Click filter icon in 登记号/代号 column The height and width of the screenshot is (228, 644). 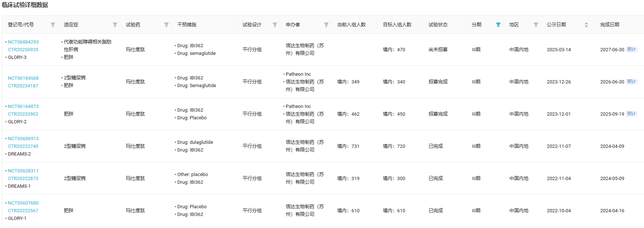coord(53,25)
